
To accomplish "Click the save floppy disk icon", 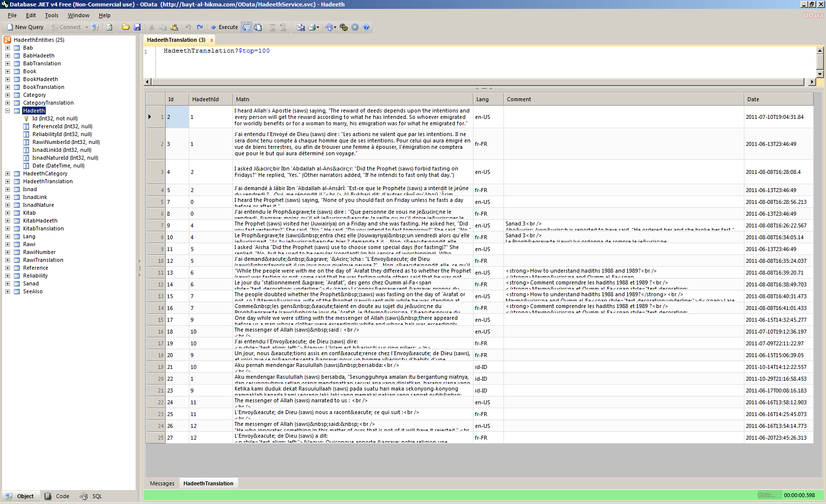I will coord(137,28).
